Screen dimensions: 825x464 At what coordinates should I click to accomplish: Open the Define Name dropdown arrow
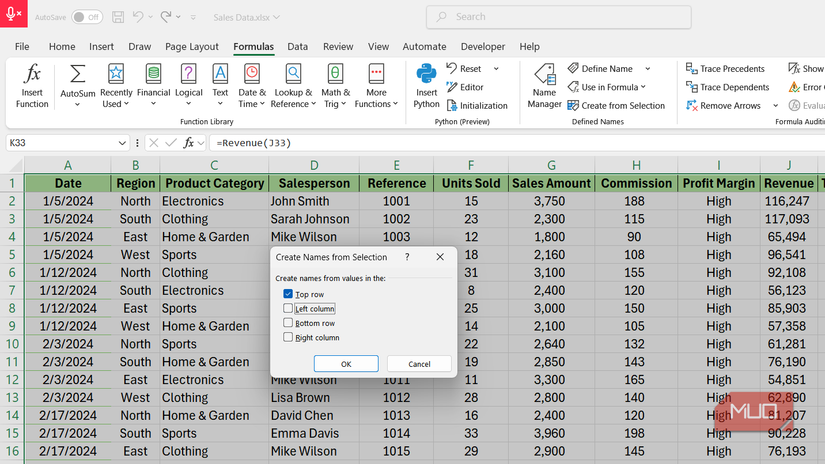point(648,69)
